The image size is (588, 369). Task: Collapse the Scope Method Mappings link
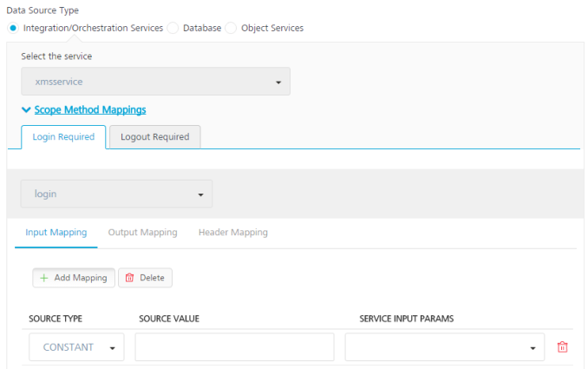pyautogui.click(x=90, y=110)
